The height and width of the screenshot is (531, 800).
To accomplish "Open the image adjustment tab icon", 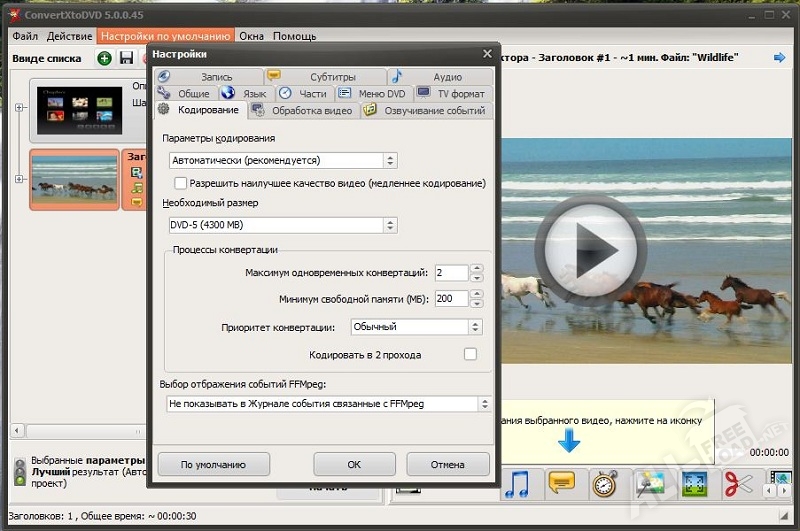I will [650, 485].
